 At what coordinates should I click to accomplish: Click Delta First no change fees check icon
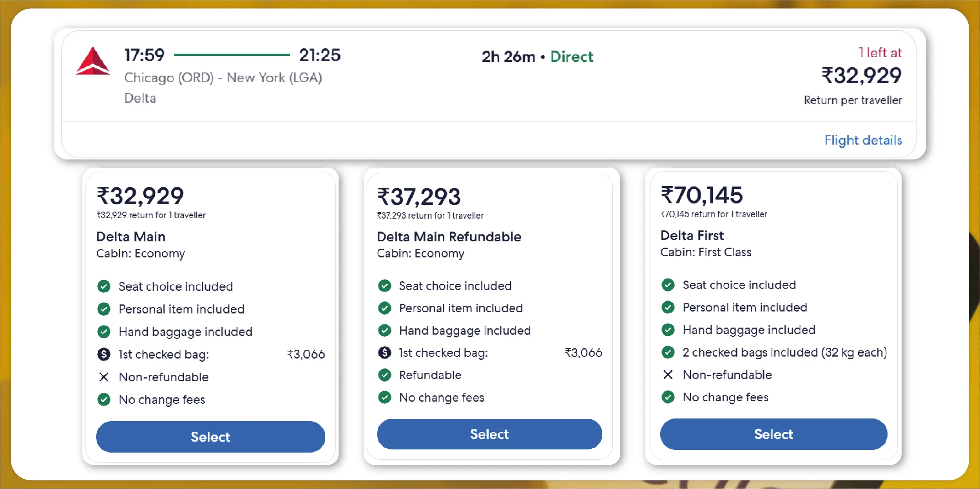click(x=668, y=397)
